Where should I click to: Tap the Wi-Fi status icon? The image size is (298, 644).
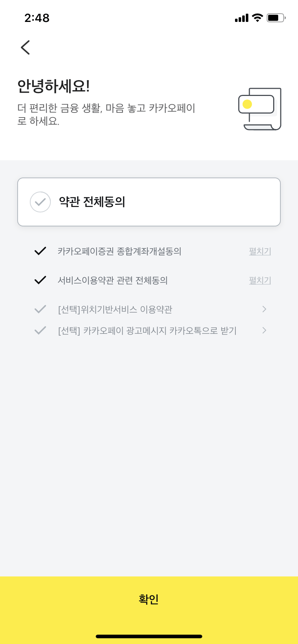point(257,18)
